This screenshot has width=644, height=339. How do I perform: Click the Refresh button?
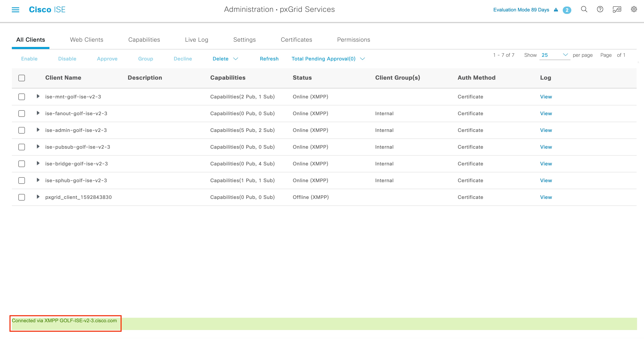coord(269,59)
